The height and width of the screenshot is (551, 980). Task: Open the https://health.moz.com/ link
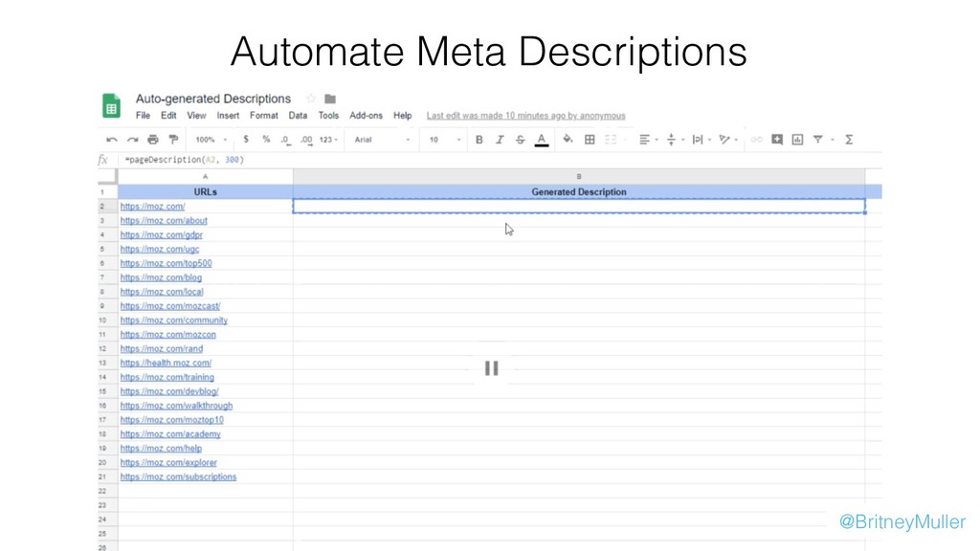point(166,363)
